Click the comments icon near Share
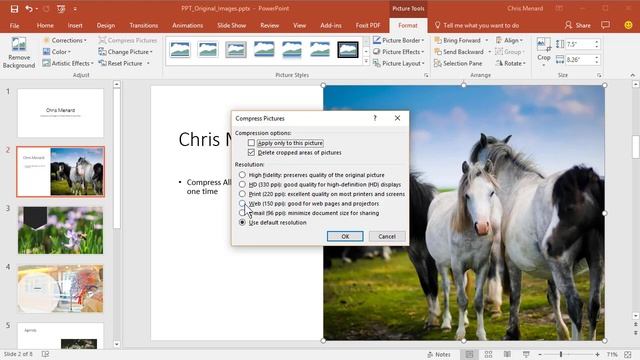This screenshot has width=640, height=360. click(x=606, y=25)
